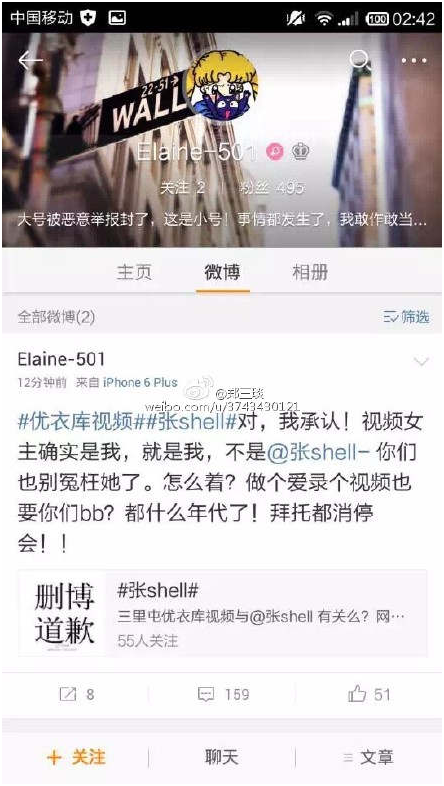Open the 159 comments on the post
Viewport: 444px width, 786px height.
point(223,694)
